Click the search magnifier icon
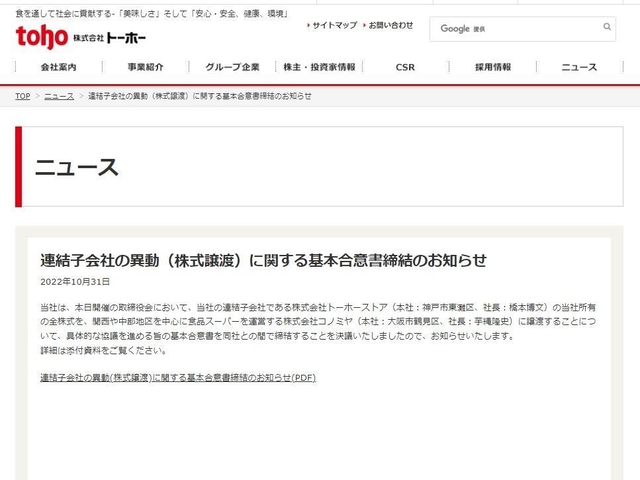 click(x=607, y=29)
